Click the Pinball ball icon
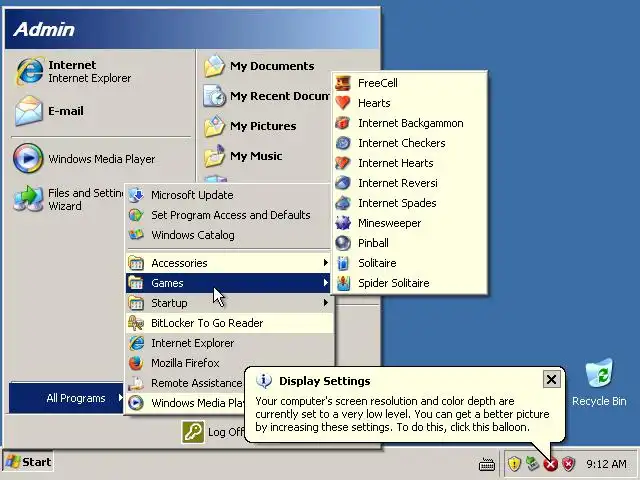The height and width of the screenshot is (480, 640). point(343,243)
